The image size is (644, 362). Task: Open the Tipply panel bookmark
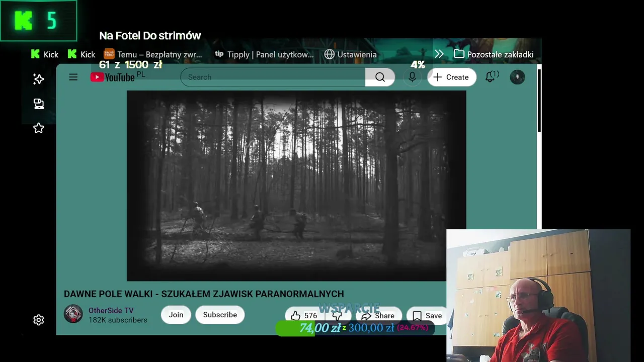point(264,54)
